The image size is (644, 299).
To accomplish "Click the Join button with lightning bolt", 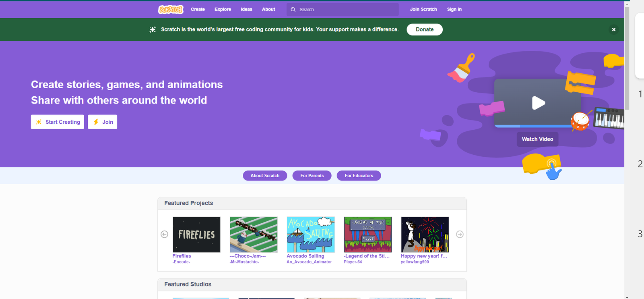I will click(103, 122).
